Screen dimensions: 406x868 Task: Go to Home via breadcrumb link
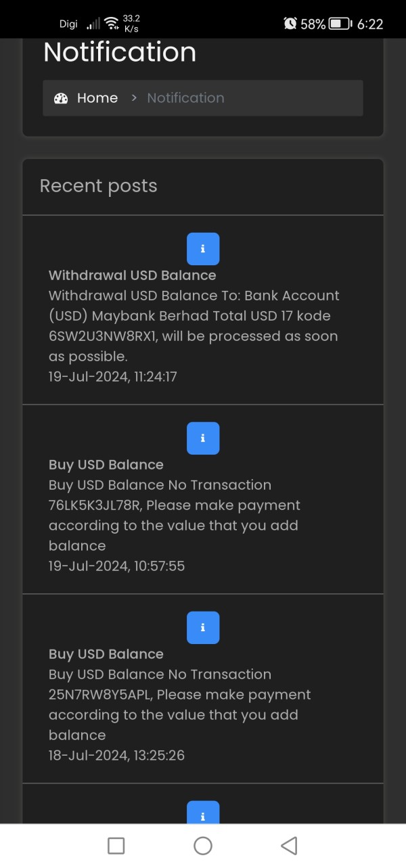[x=97, y=98]
